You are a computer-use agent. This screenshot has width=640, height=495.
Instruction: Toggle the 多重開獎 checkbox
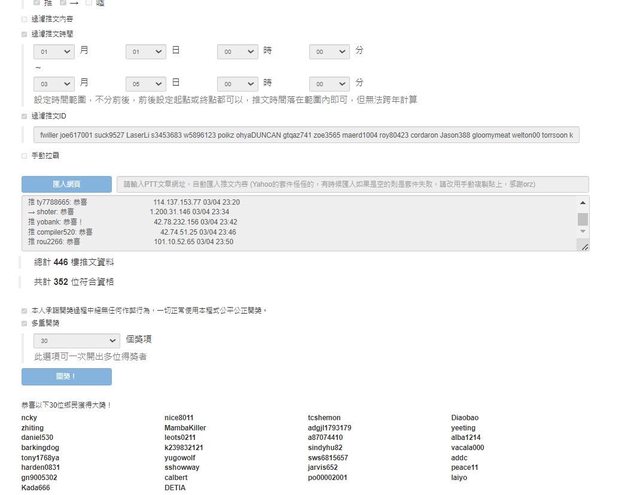[25, 325]
